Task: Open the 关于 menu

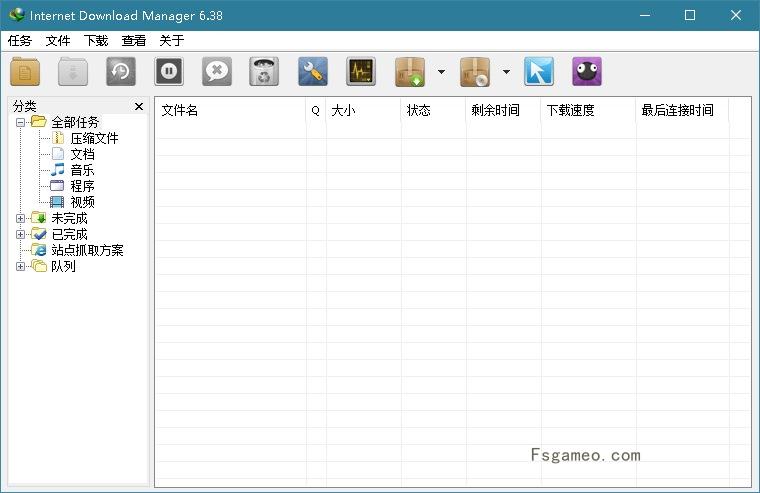Action: [x=172, y=41]
